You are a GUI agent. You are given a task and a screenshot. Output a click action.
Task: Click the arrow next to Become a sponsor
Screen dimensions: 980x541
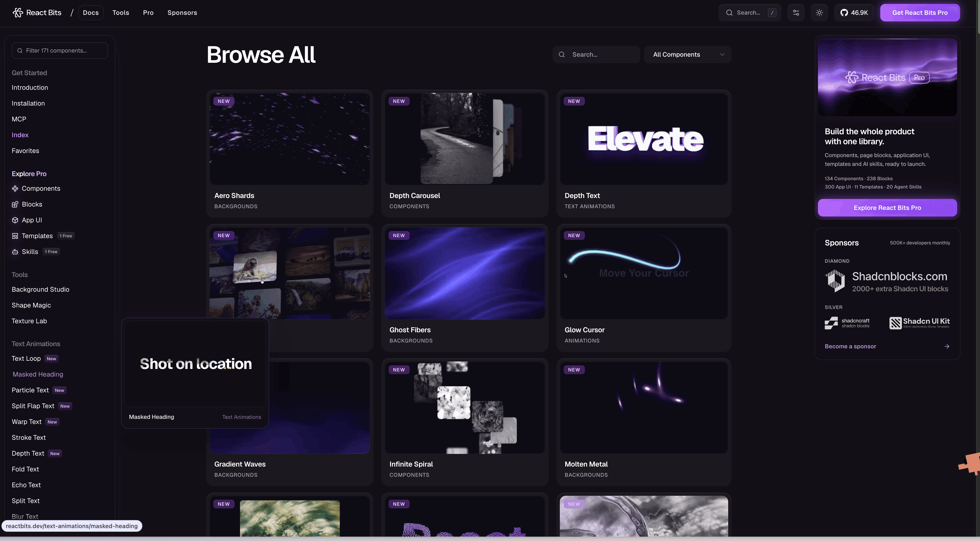[x=947, y=346]
